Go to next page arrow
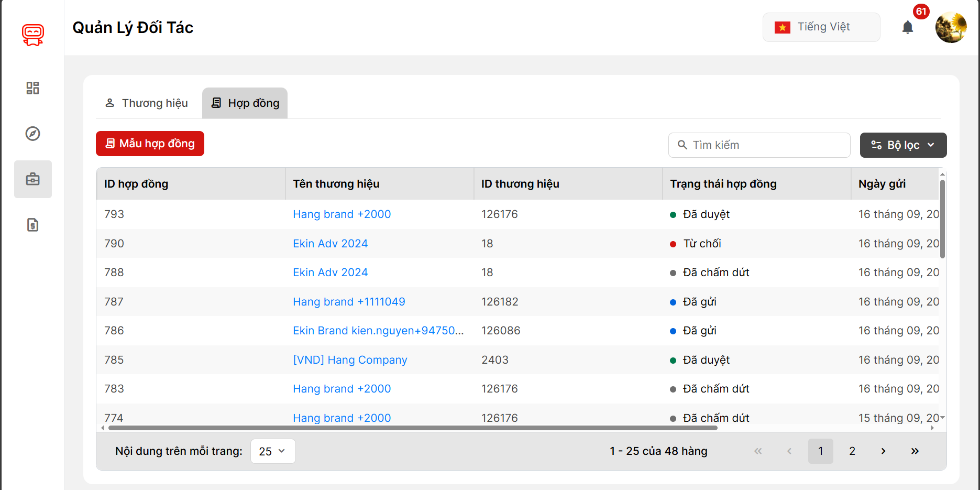Image resolution: width=980 pixels, height=490 pixels. (x=883, y=451)
